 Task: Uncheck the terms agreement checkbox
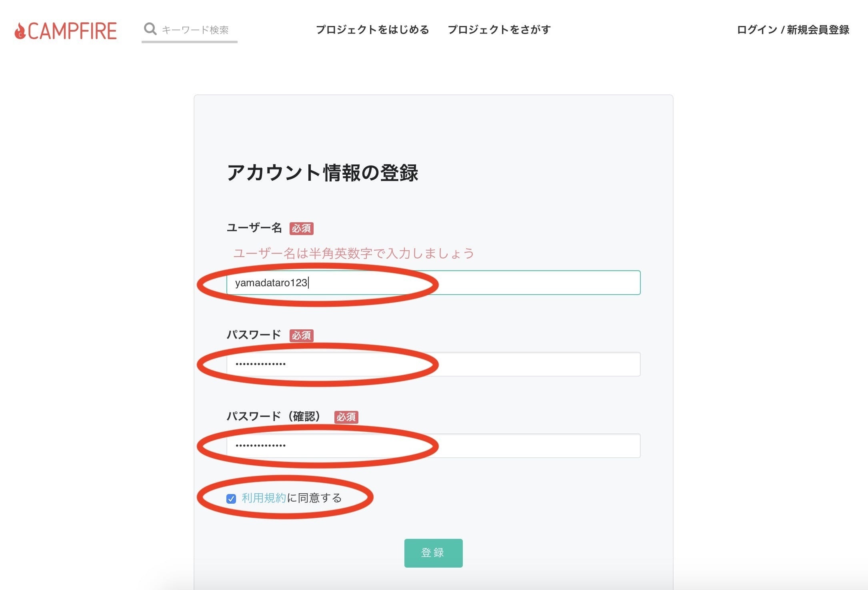pos(231,498)
